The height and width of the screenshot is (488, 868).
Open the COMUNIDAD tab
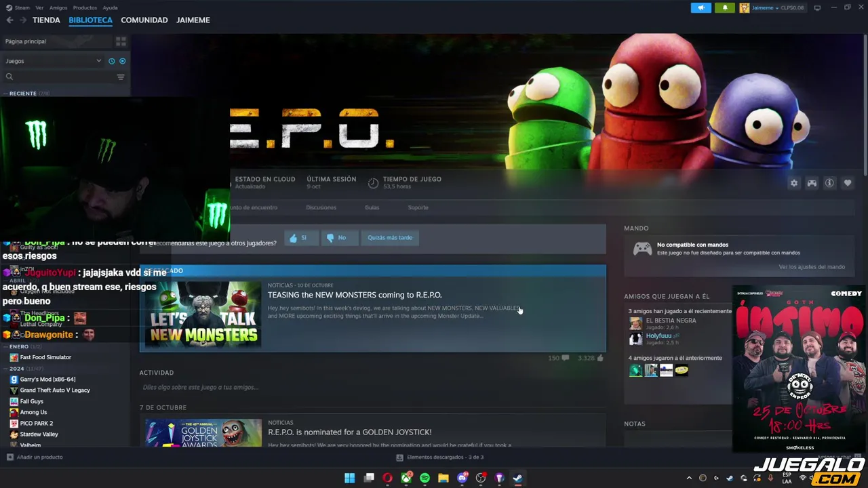[x=144, y=20]
